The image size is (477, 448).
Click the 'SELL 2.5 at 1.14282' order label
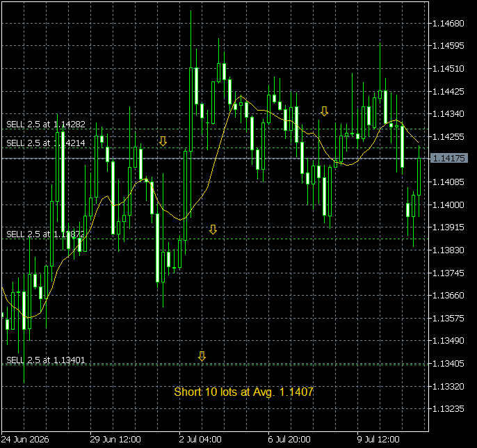(x=46, y=124)
